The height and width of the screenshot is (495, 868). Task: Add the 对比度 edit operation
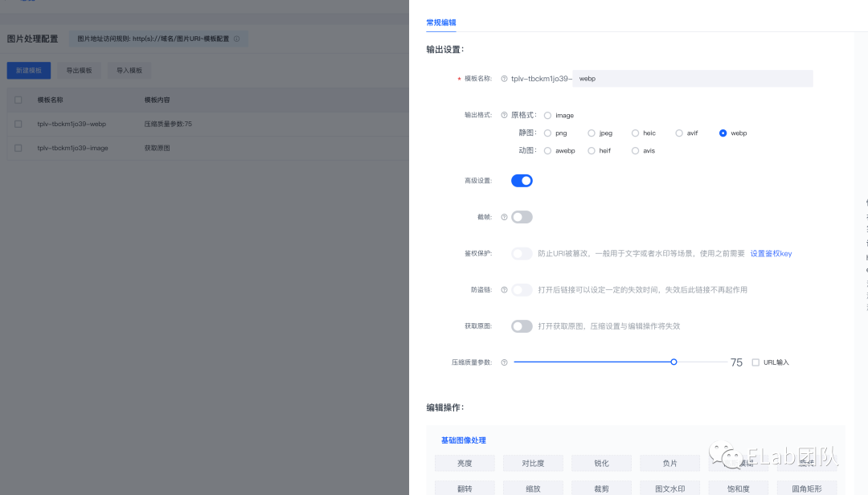(x=533, y=463)
